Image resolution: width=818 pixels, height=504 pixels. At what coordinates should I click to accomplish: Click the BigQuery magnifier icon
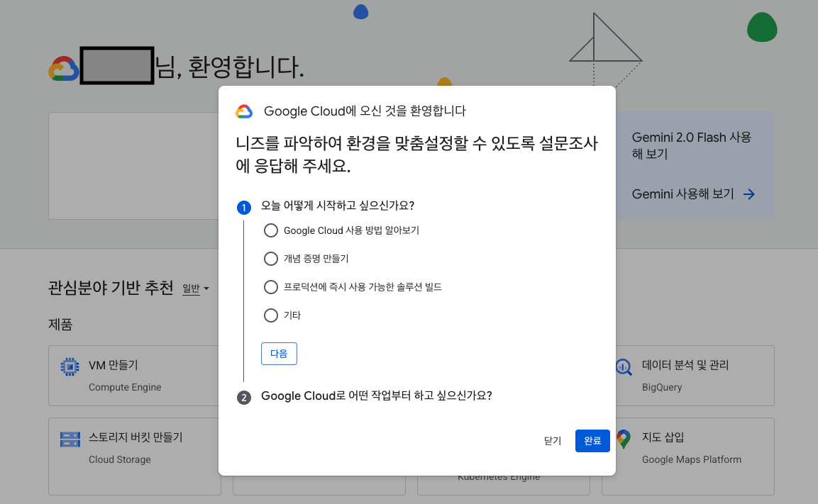[x=624, y=367]
